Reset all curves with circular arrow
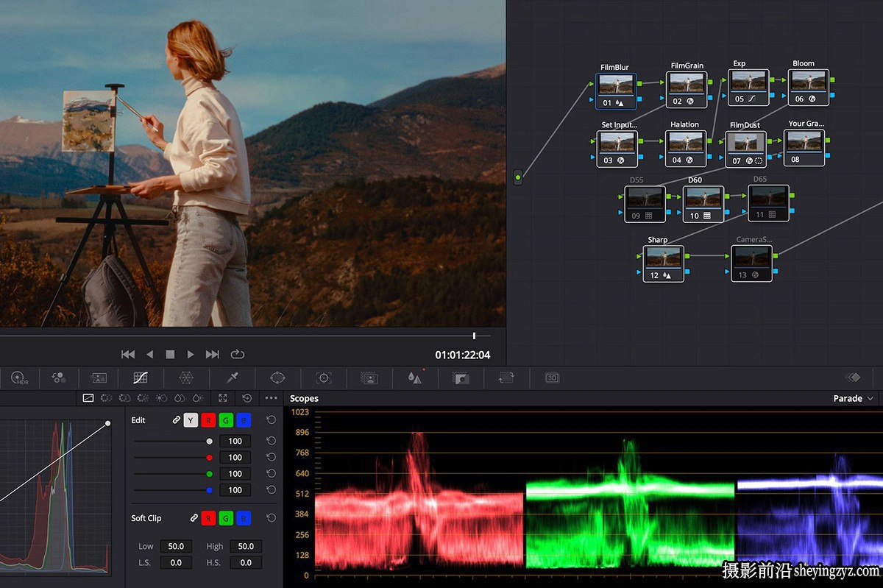The width and height of the screenshot is (883, 588). pos(247,398)
